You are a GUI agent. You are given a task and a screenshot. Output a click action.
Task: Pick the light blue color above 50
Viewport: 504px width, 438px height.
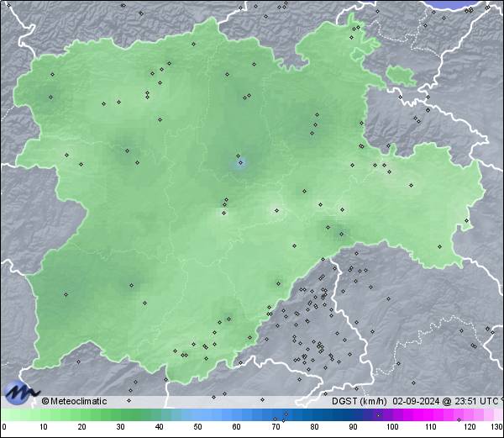coord(197,414)
